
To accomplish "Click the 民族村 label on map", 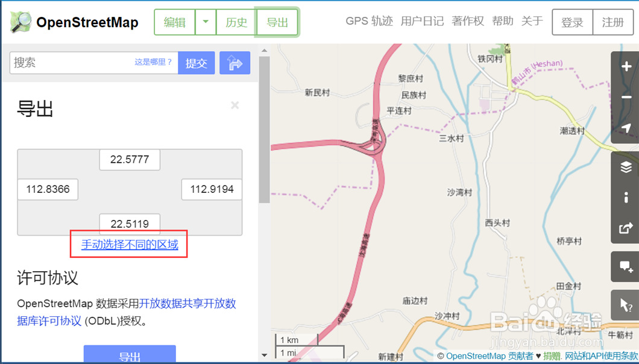I will pos(414,95).
